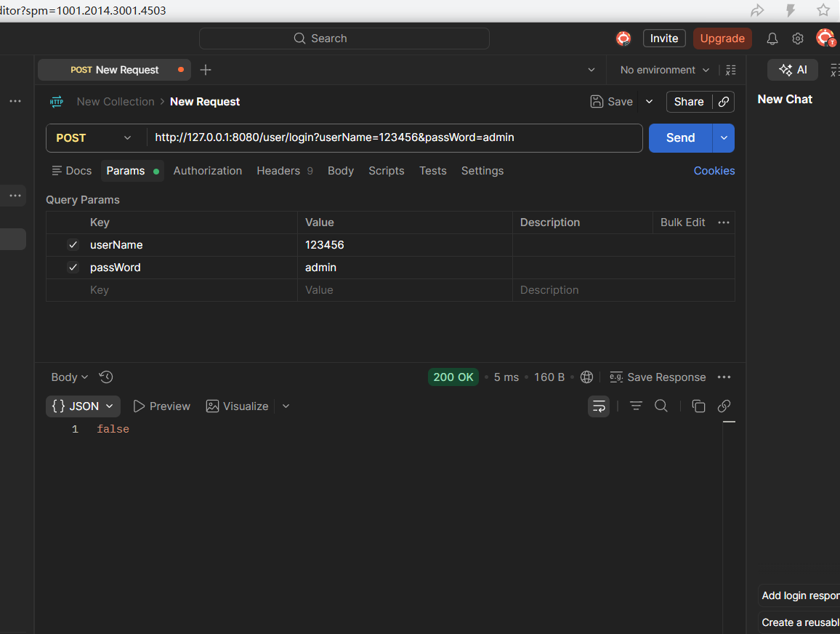This screenshot has height=634, width=840.
Task: Click the Invite button
Action: (x=664, y=39)
